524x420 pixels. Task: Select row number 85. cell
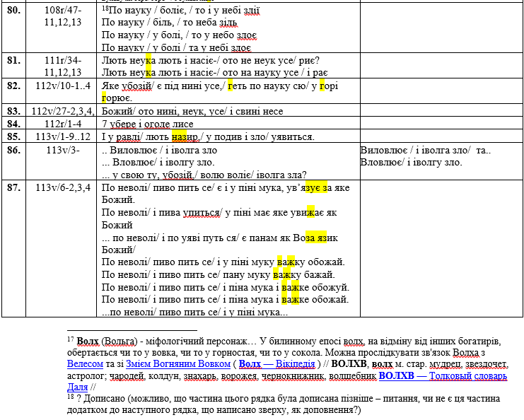(13, 136)
